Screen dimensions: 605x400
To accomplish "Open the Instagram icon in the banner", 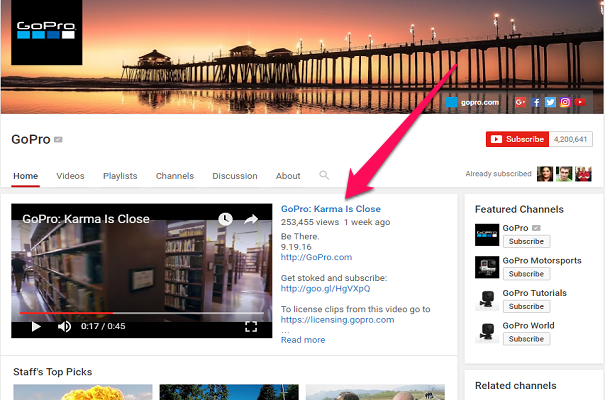I will click(565, 102).
